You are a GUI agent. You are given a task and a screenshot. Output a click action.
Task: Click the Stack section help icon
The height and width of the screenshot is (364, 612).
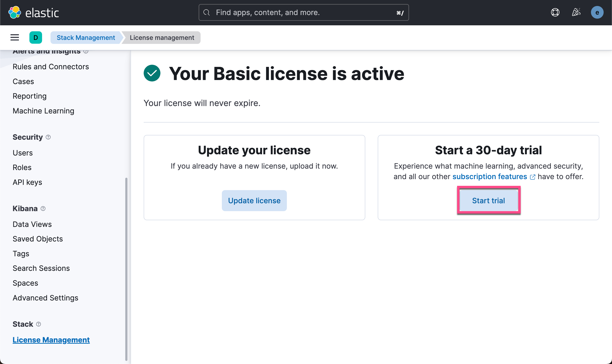pos(38,324)
